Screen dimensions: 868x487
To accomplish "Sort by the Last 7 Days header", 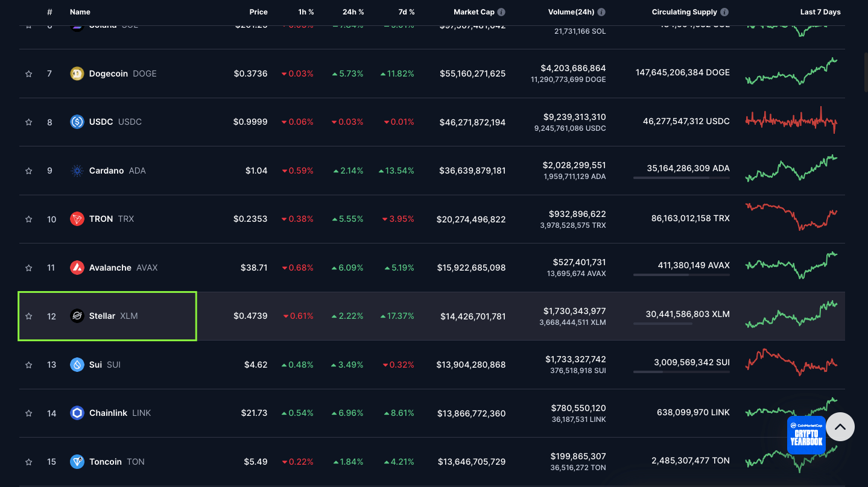I will coord(820,12).
